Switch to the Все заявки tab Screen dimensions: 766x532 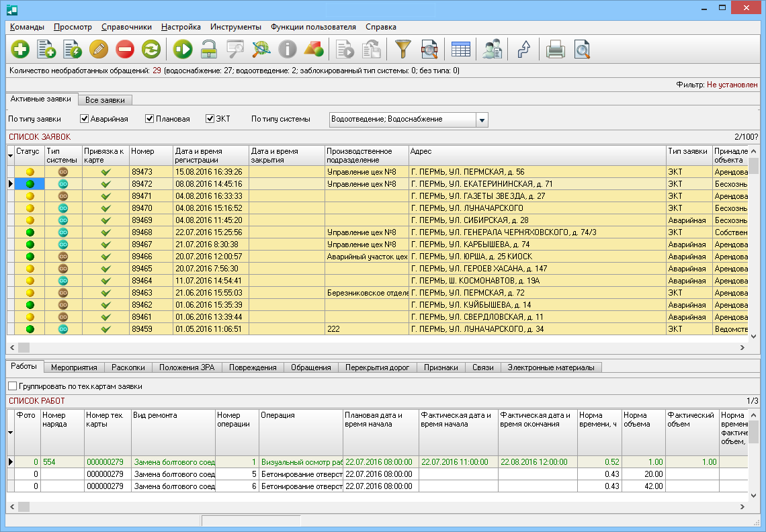coord(105,99)
